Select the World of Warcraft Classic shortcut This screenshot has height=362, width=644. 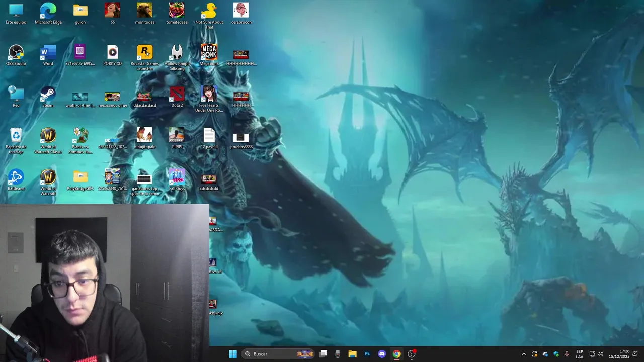point(48,141)
